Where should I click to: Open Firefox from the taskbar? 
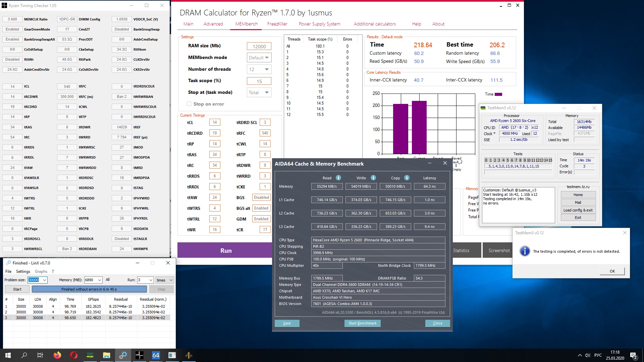[57, 355]
